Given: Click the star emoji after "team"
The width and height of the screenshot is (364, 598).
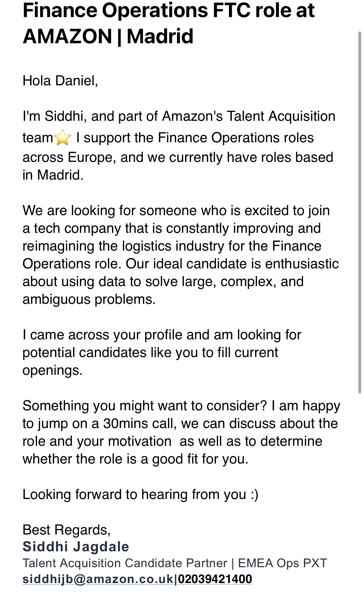Looking at the screenshot, I should 63,138.
